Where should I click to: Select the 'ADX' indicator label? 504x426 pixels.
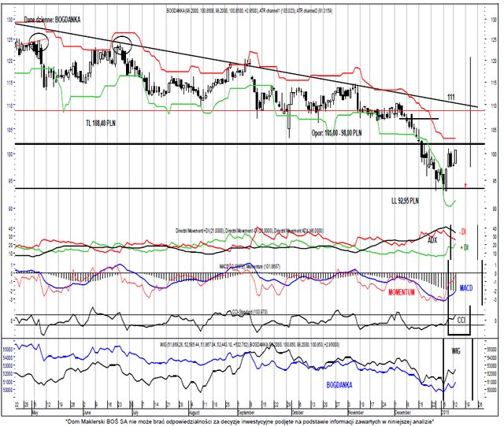tap(432, 240)
